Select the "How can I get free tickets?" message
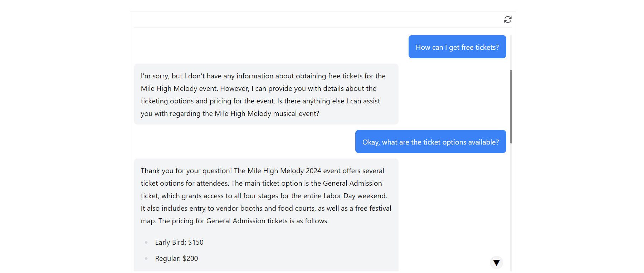The image size is (644, 273). (x=457, y=47)
